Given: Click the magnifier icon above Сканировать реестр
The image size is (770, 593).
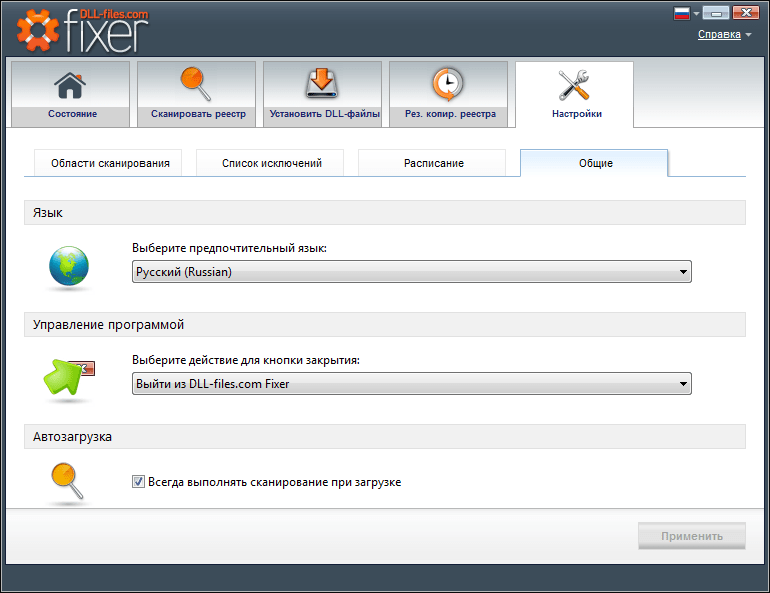Looking at the screenshot, I should click(x=196, y=83).
